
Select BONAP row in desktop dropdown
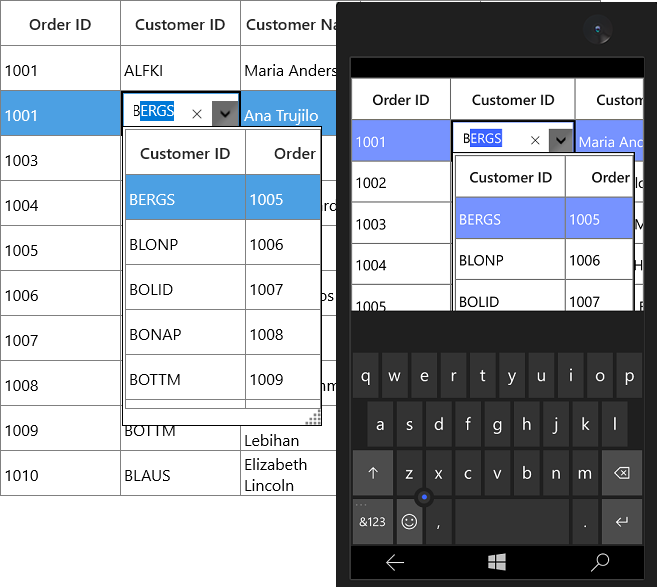(x=223, y=332)
